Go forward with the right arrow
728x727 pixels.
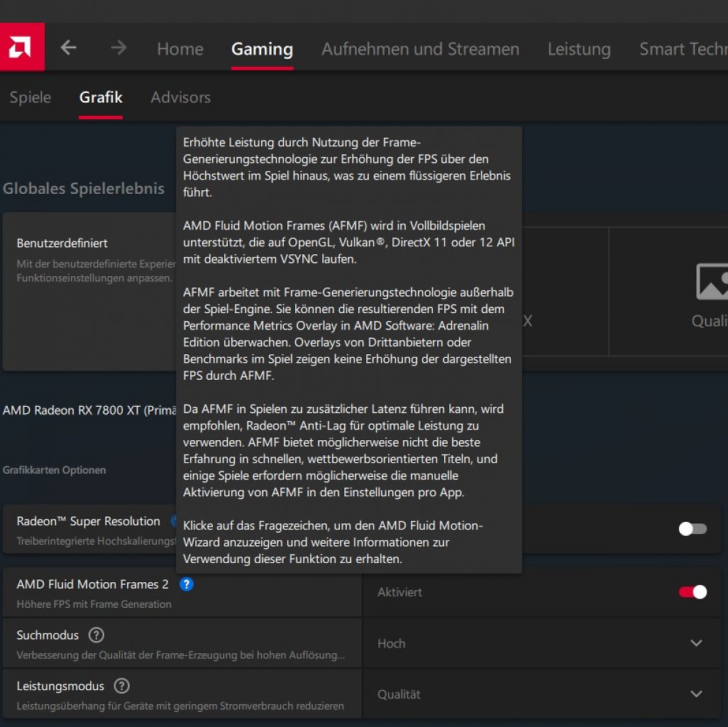click(x=118, y=48)
